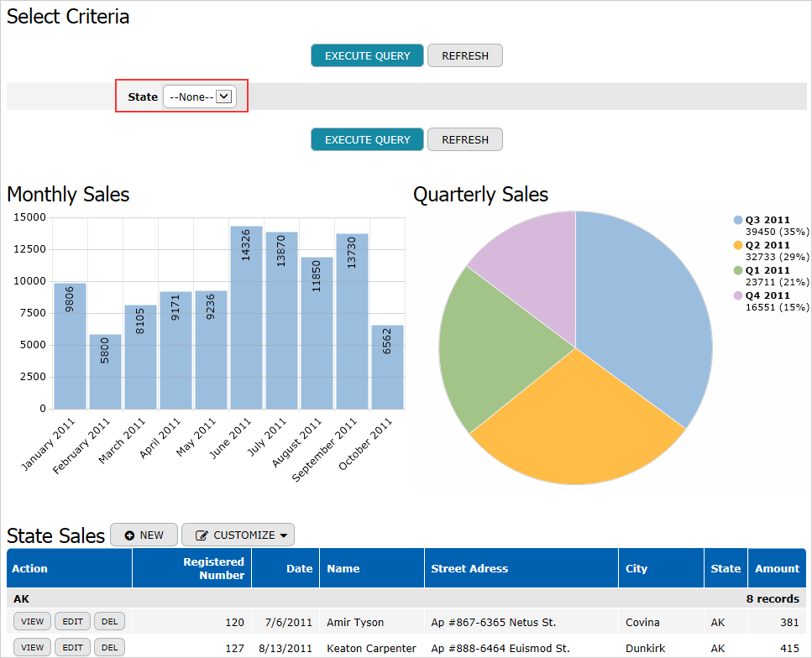Click the October 2011 bar showing 6562
Screen dimensions: 812x658
pyautogui.click(x=387, y=367)
